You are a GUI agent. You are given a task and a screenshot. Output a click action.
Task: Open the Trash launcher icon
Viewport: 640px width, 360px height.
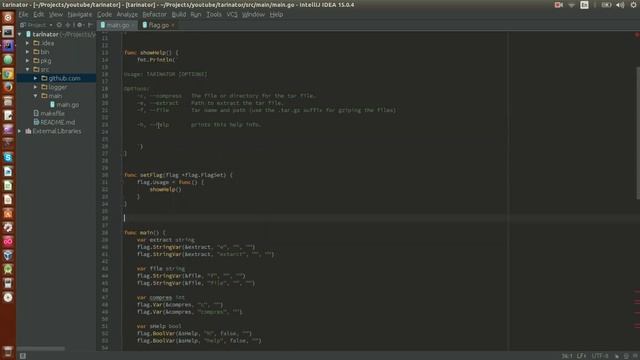pos(8,351)
